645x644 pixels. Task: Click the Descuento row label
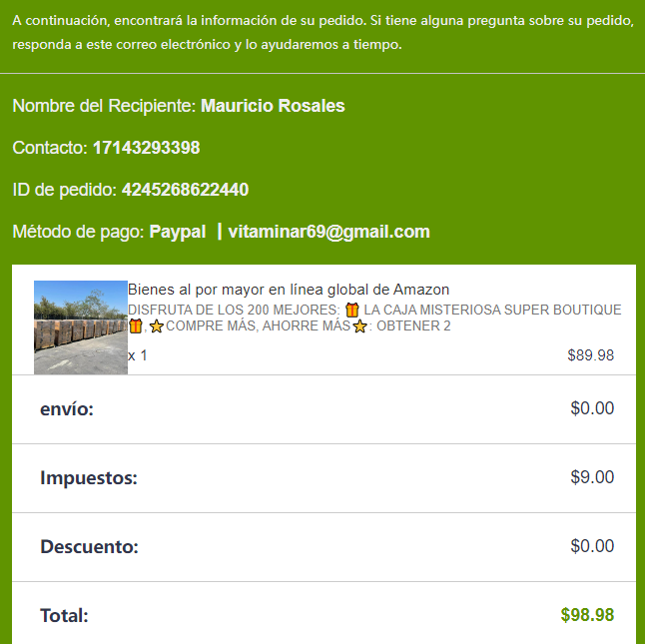89,547
